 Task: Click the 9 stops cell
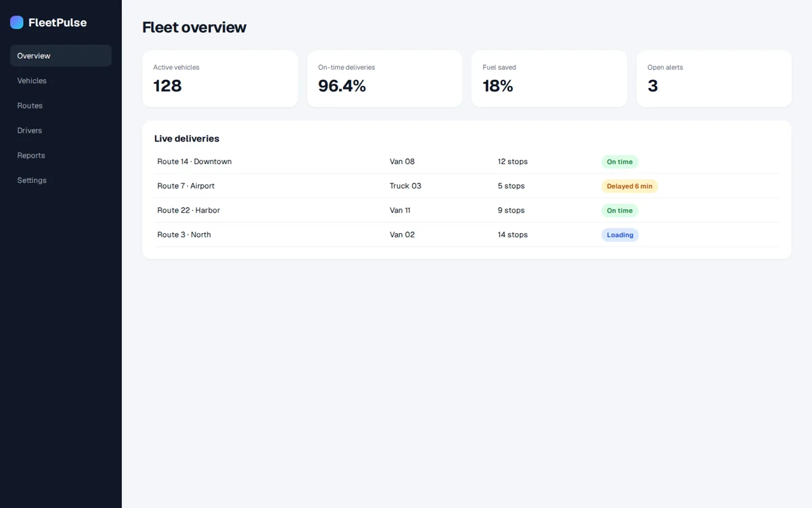[511, 211]
